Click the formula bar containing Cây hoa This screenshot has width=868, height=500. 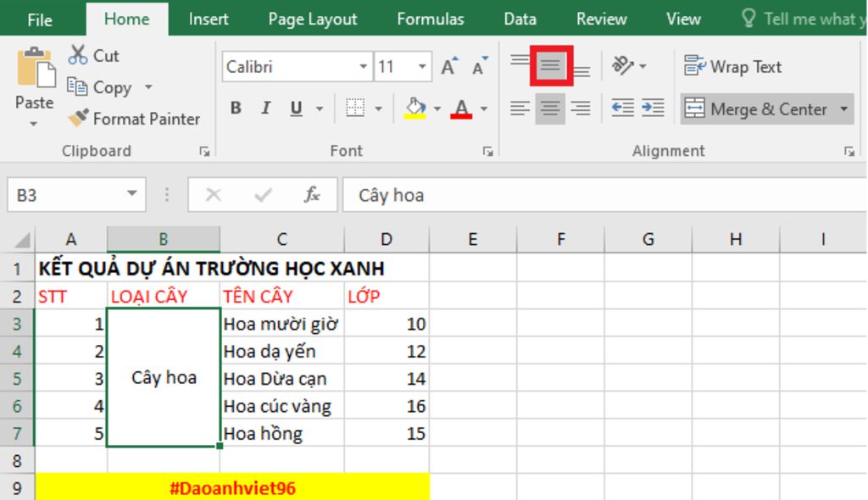[604, 195]
